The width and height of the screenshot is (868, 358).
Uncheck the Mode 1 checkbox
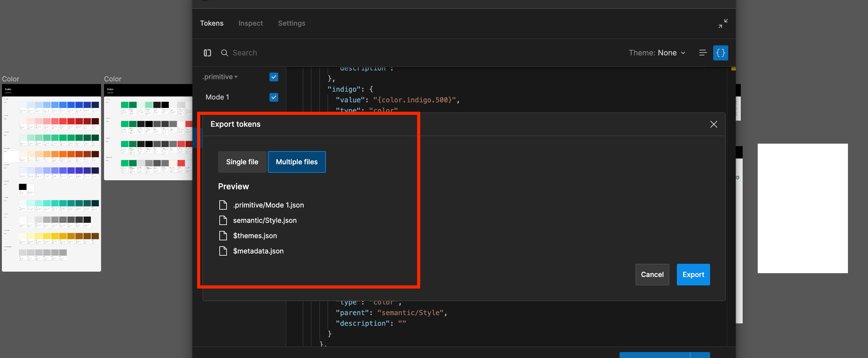pyautogui.click(x=274, y=97)
